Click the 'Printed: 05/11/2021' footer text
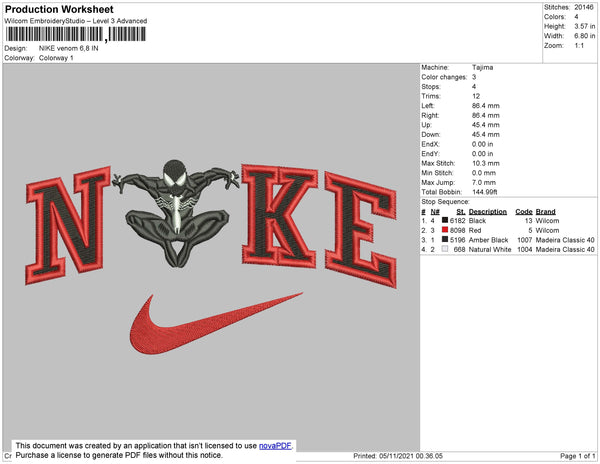This screenshot has height=464, width=600. tap(398, 456)
